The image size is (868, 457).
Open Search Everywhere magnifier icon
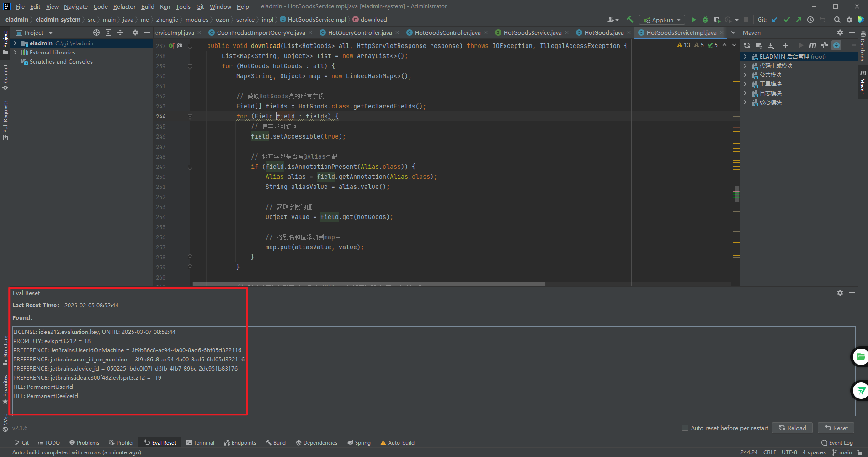(x=837, y=20)
